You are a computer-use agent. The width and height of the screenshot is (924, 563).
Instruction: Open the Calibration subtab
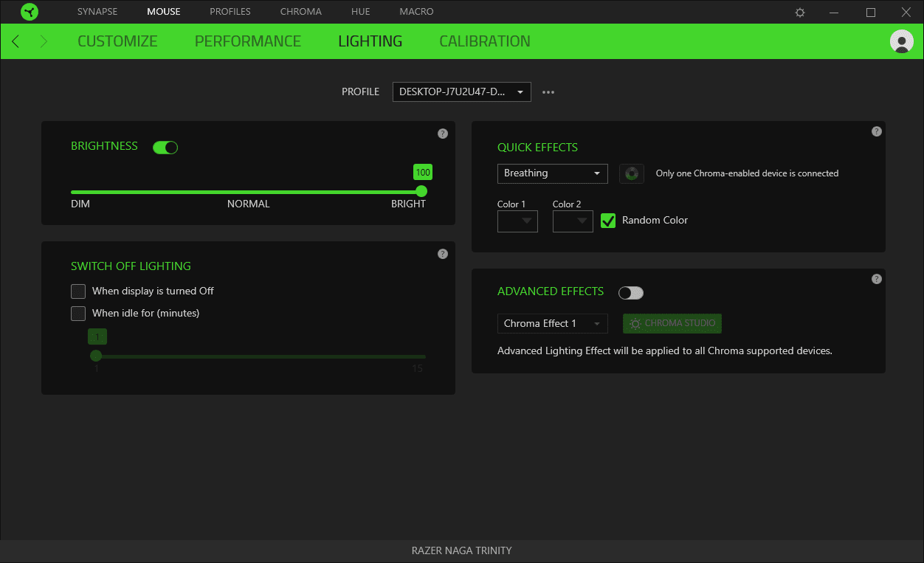click(x=485, y=41)
